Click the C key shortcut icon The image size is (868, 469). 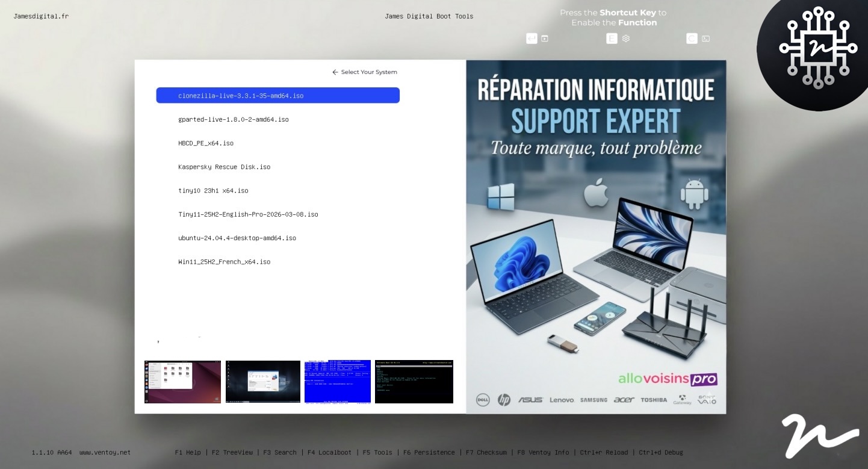[x=692, y=39]
